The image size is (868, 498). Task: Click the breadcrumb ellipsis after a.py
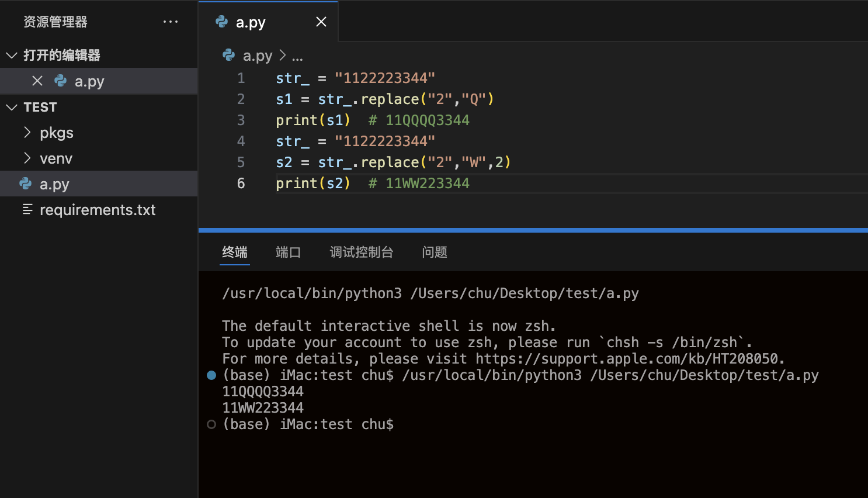(x=297, y=56)
